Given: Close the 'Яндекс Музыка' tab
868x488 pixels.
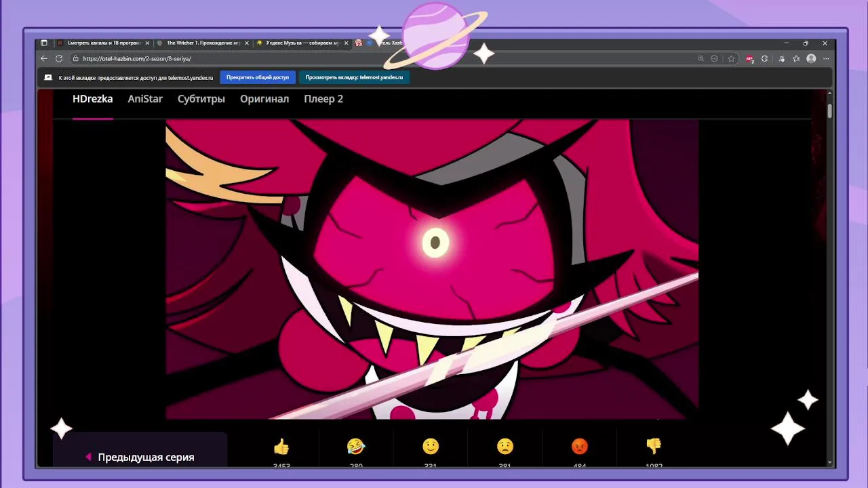Looking at the screenshot, I should (347, 43).
